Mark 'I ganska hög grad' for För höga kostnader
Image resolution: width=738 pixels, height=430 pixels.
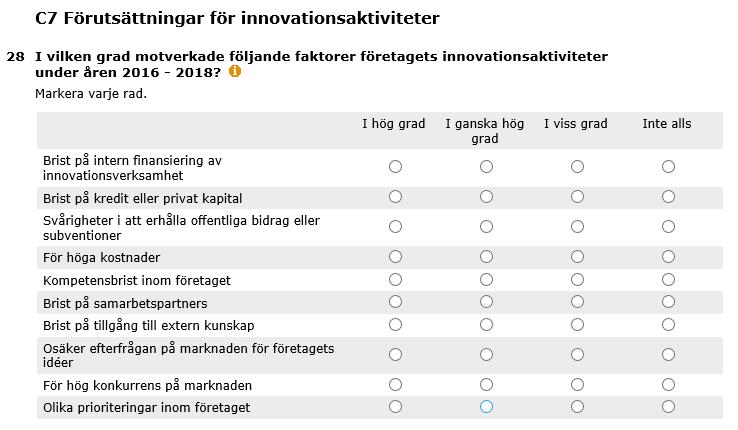(486, 257)
